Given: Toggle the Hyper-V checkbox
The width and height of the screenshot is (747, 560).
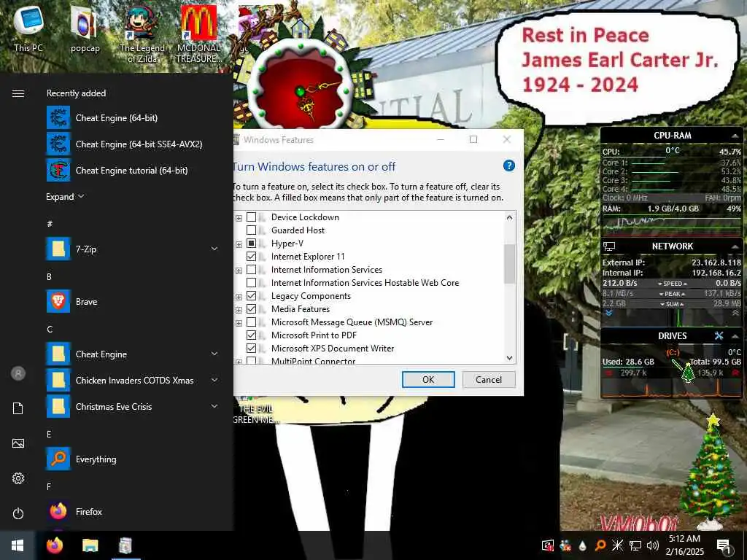Looking at the screenshot, I should click(x=251, y=244).
